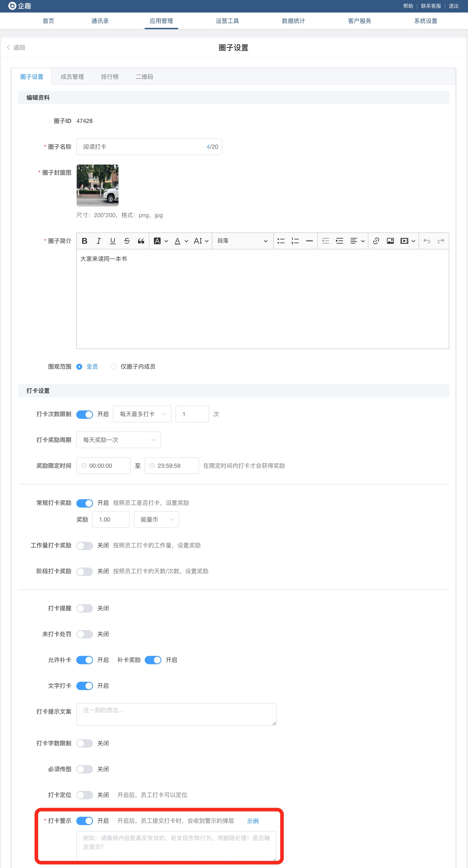Screen dimensions: 468x868
Task: Toggle the 允许补卡 switch
Action: click(85, 660)
